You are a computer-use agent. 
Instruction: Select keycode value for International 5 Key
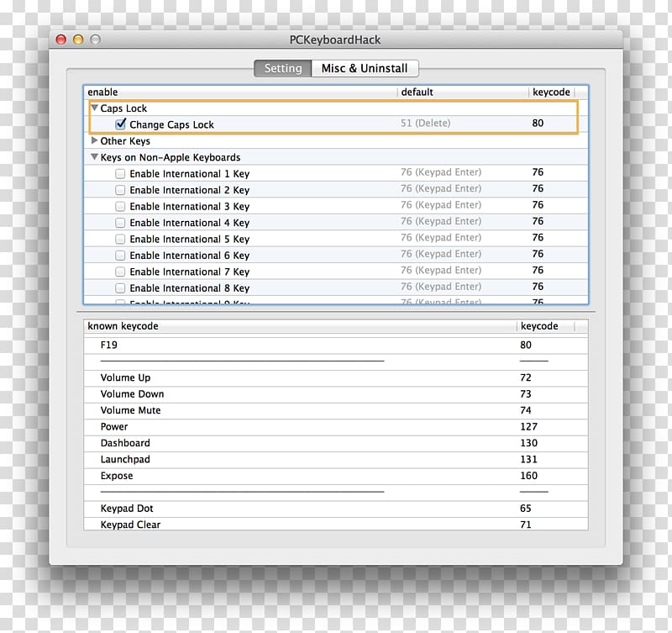coord(538,237)
